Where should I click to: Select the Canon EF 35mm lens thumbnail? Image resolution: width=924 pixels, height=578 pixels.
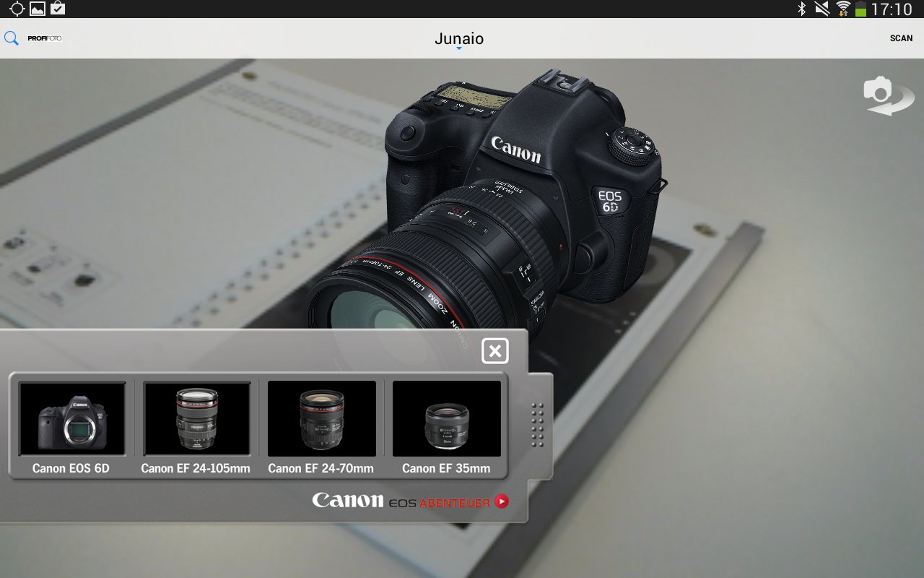coord(447,418)
